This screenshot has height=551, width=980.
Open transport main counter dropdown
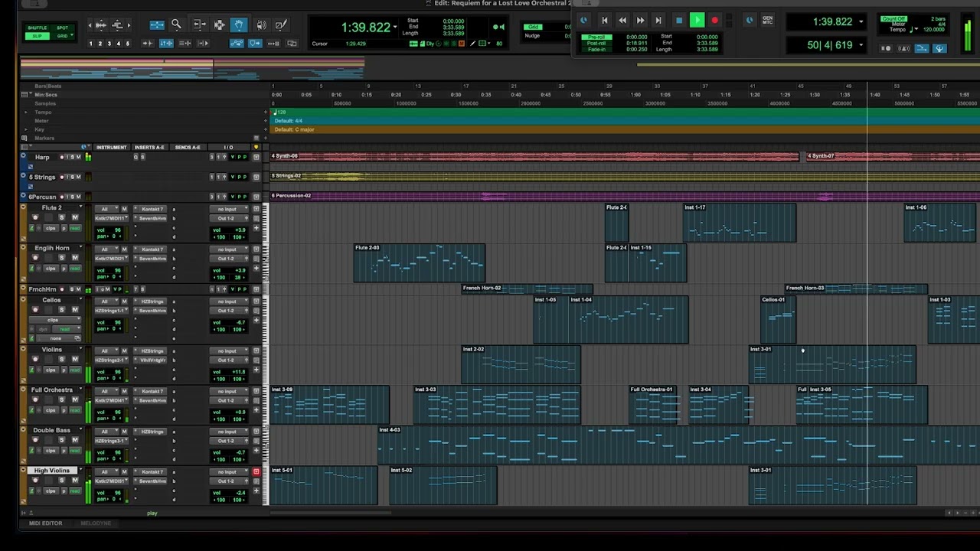coord(861,21)
